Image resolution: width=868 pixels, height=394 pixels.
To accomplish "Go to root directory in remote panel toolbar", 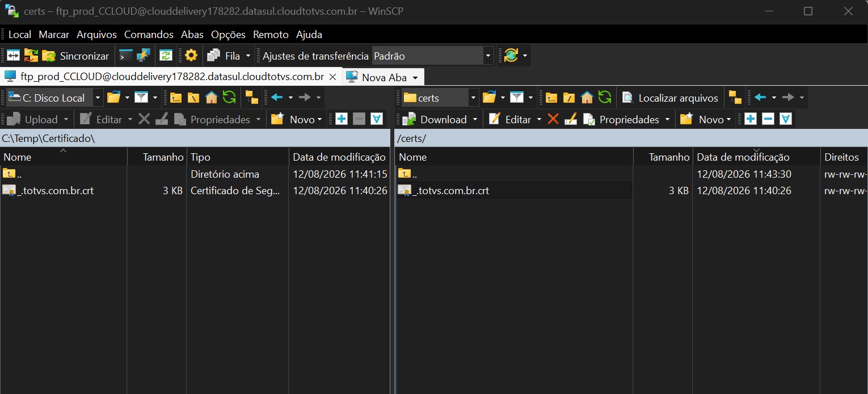I will tap(569, 98).
